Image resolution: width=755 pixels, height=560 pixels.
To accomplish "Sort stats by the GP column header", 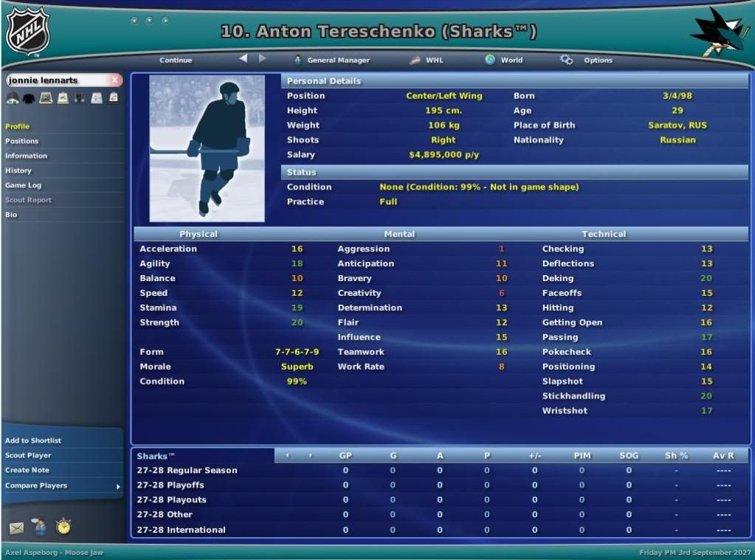I will pyautogui.click(x=345, y=455).
